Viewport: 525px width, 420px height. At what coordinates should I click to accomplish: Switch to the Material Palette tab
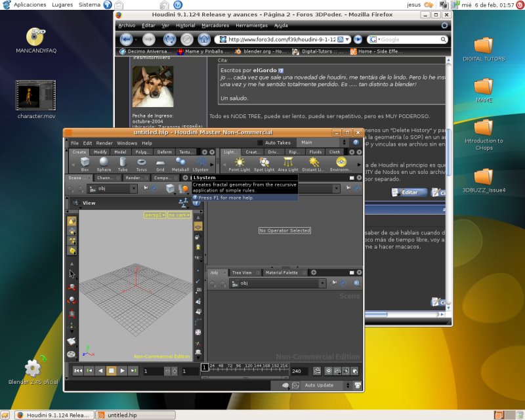pos(282,272)
